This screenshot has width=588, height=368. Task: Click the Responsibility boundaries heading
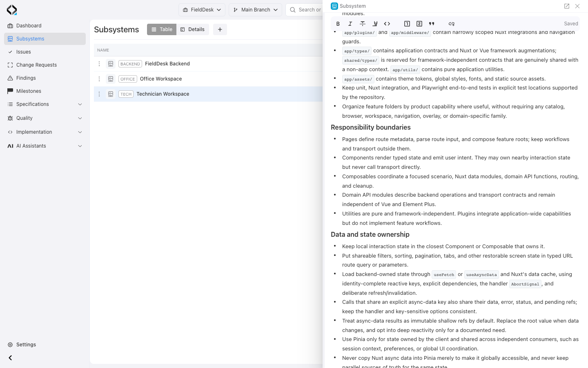tap(371, 128)
